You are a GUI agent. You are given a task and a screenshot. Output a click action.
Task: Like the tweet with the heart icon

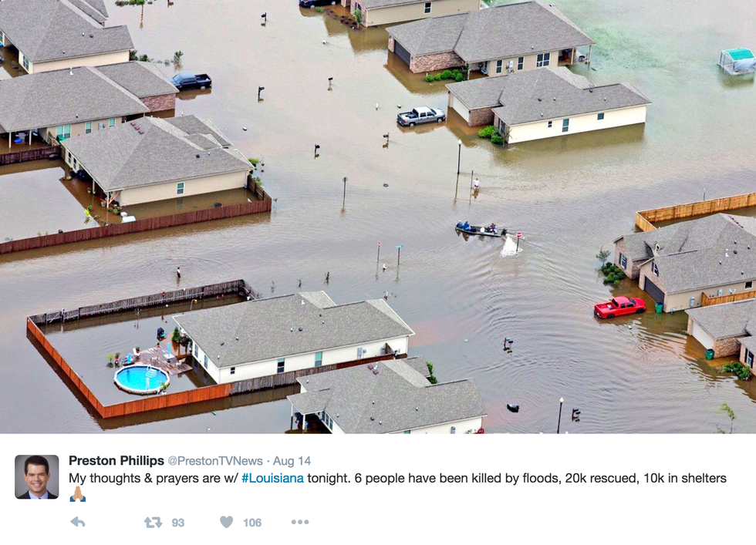pos(226,522)
